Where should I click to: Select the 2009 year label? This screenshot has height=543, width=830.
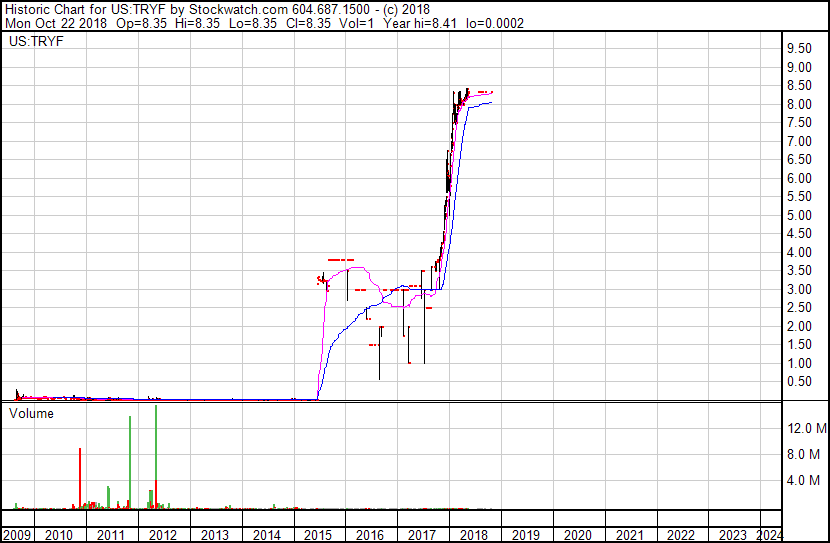coord(17,535)
